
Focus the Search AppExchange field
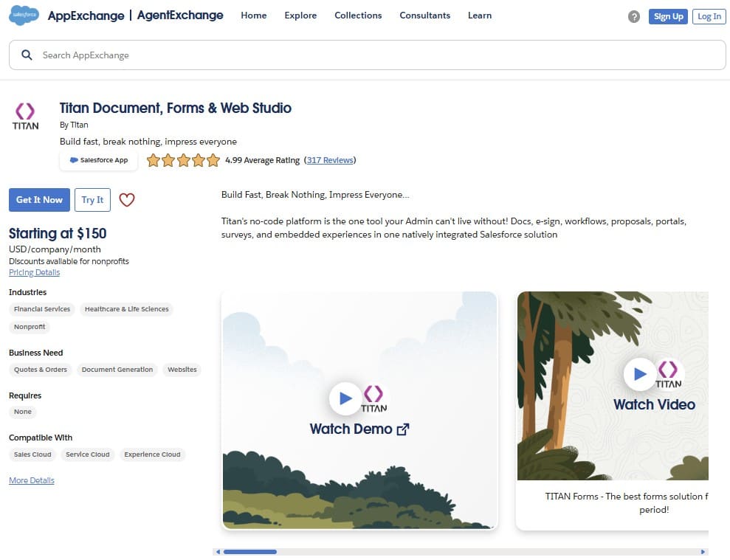pyautogui.click(x=368, y=55)
